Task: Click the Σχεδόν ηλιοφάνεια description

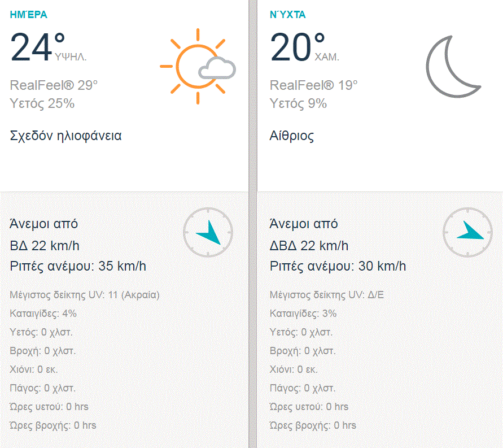Action: click(66, 136)
